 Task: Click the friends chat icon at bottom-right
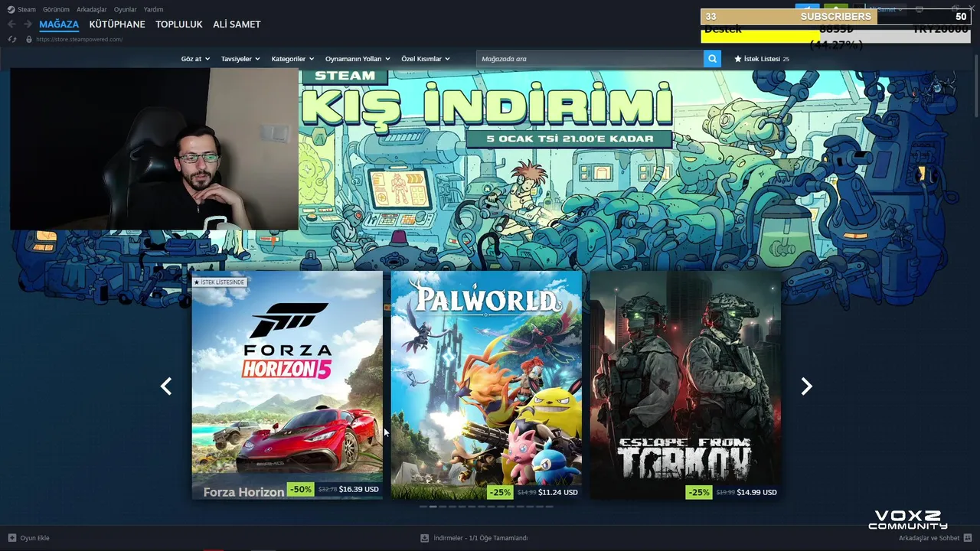click(968, 538)
